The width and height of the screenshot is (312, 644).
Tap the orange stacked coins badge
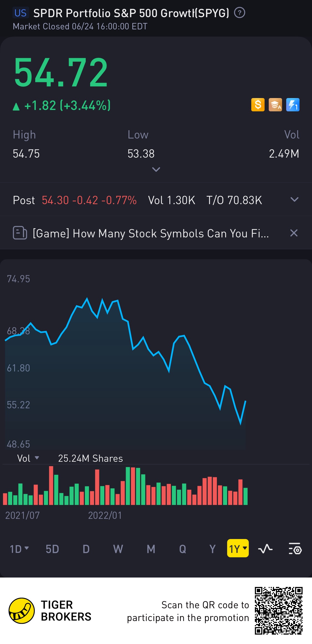pyautogui.click(x=275, y=105)
